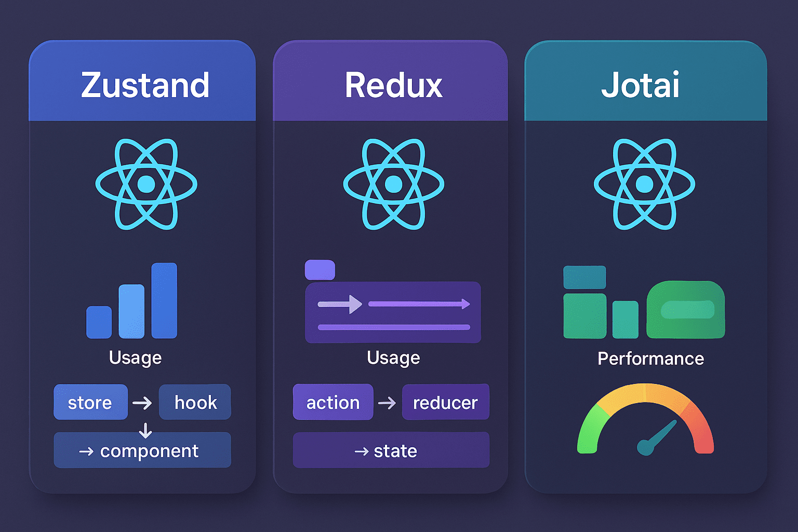Click the arrow between action and reducer
This screenshot has height=532, width=798.
click(387, 403)
